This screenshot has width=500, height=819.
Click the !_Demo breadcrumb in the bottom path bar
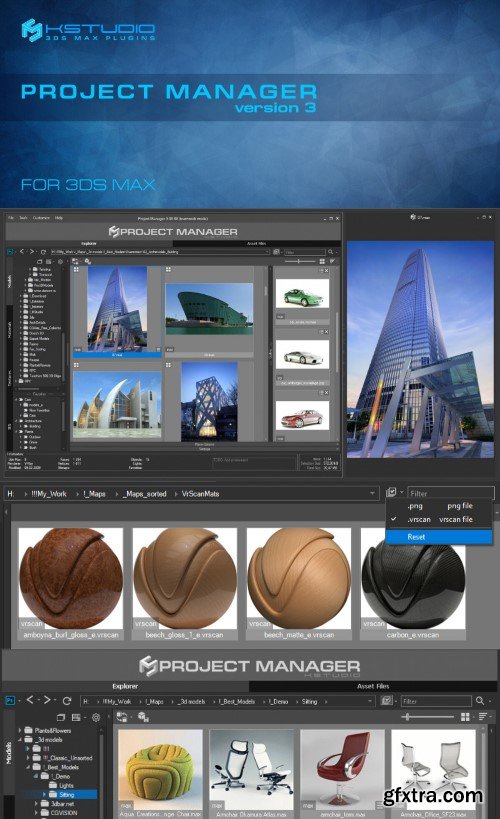tap(278, 701)
